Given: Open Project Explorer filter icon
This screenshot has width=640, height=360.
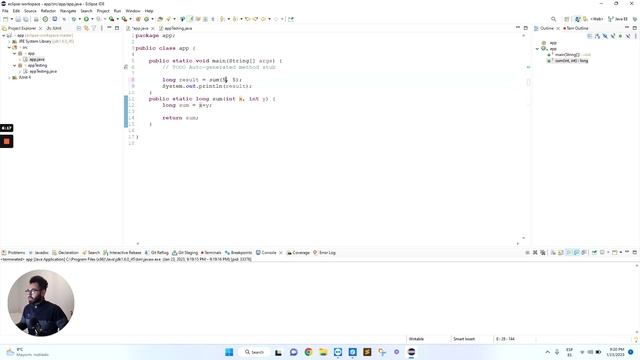Looking at the screenshot, I should 94,28.
